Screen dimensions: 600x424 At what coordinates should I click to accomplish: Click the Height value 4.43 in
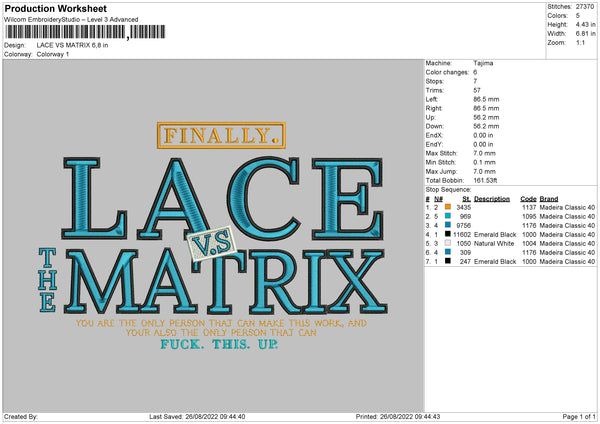[585, 24]
